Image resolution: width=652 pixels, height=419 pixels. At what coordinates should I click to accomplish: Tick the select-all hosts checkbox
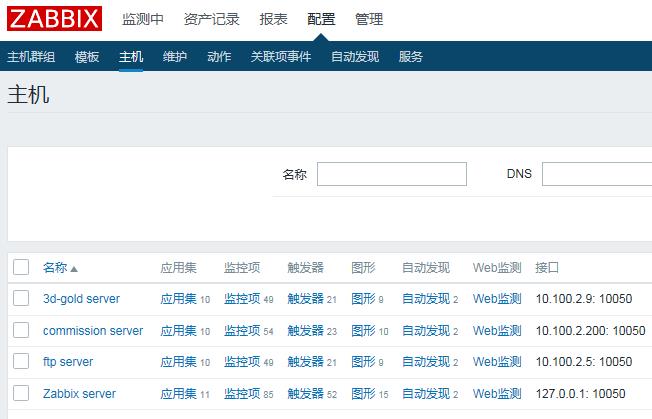[21, 267]
